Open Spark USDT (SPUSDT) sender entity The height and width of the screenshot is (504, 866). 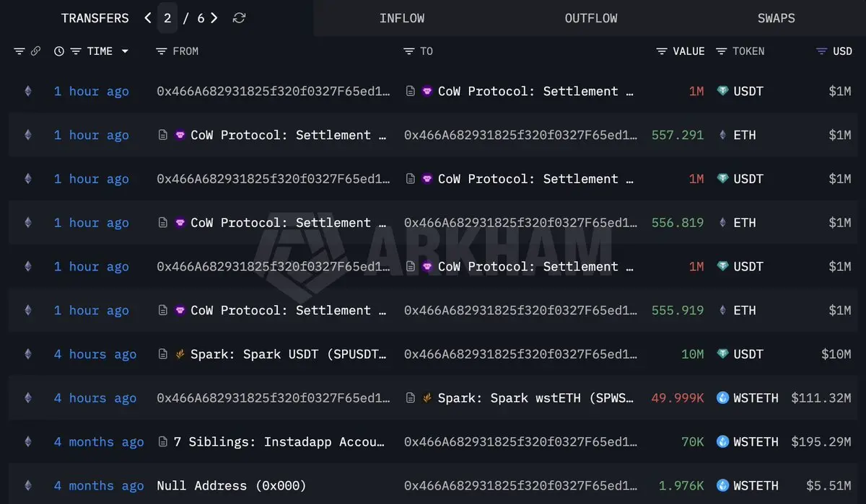pyautogui.click(x=289, y=354)
